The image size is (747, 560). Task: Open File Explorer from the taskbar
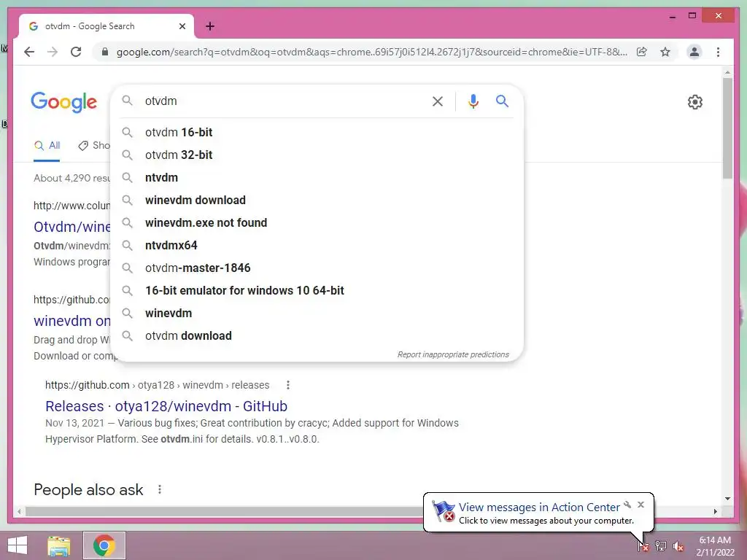59,545
